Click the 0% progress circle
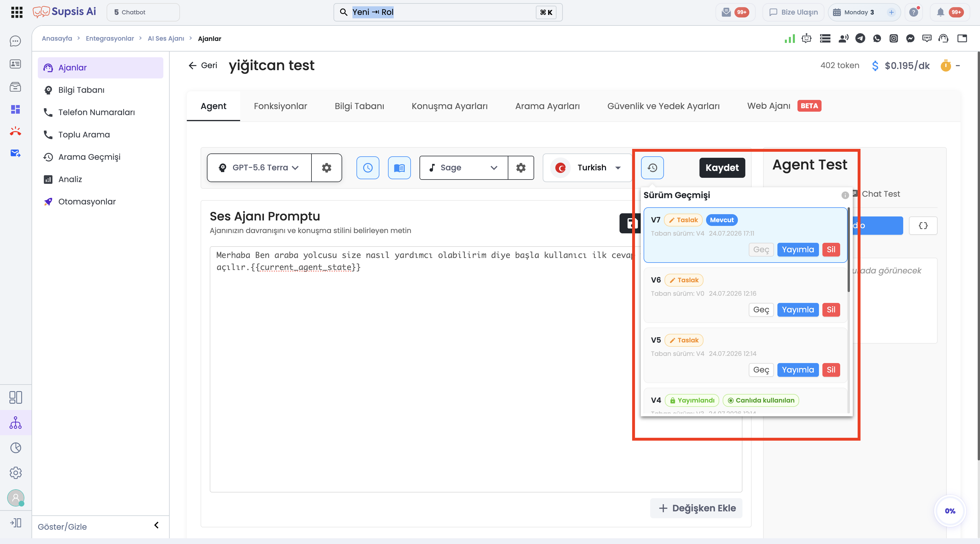Screen dimensions: 980x544 pos(950,511)
